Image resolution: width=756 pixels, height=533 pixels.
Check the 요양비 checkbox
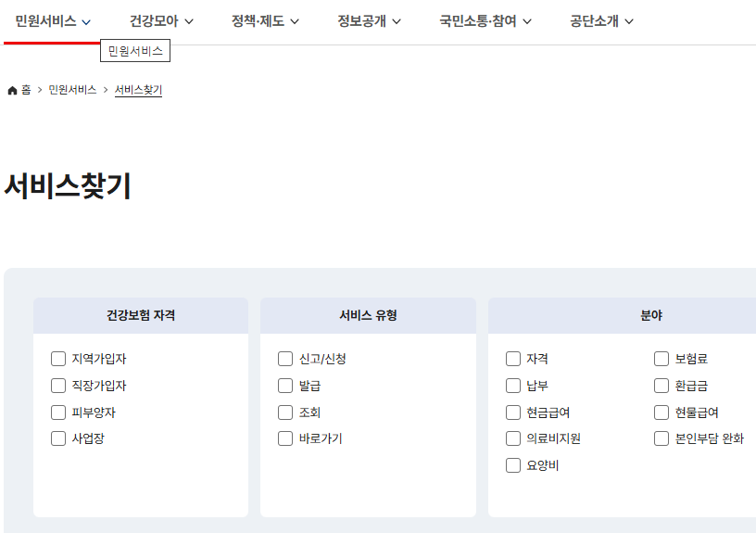513,465
